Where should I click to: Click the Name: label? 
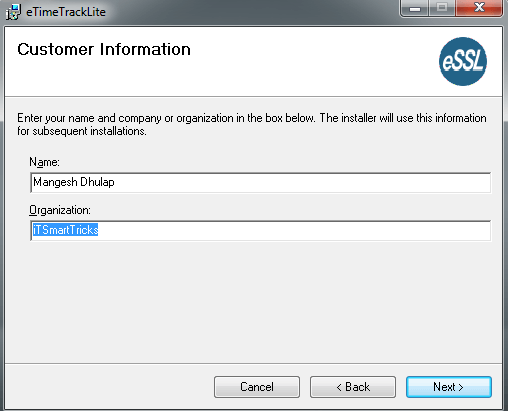coord(44,162)
